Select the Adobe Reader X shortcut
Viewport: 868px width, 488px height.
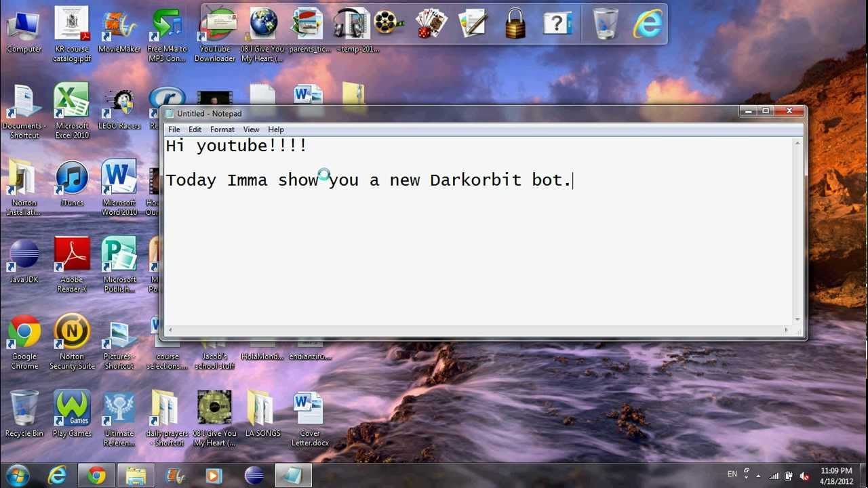point(72,265)
